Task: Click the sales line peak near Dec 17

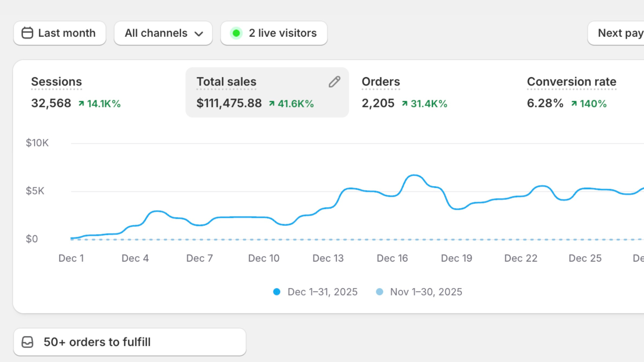Action: click(x=414, y=175)
